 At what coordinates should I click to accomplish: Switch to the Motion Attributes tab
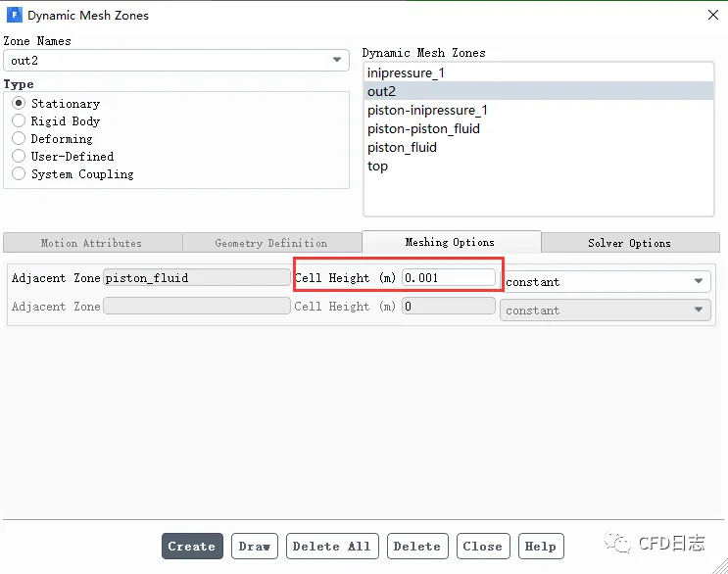click(x=91, y=243)
